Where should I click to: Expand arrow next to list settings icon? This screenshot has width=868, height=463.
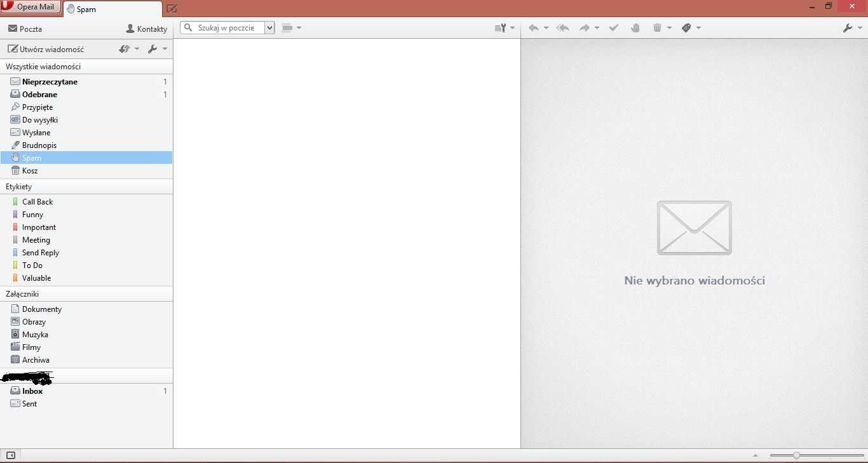point(512,28)
